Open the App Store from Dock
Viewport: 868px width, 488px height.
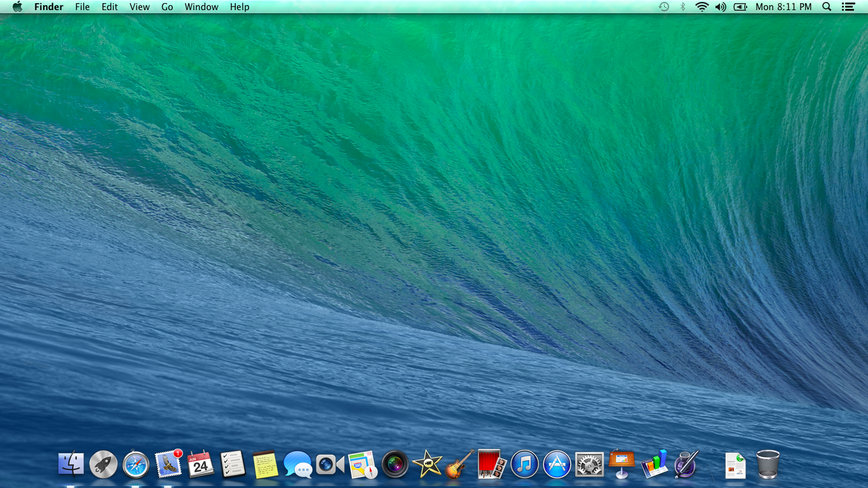point(557,464)
